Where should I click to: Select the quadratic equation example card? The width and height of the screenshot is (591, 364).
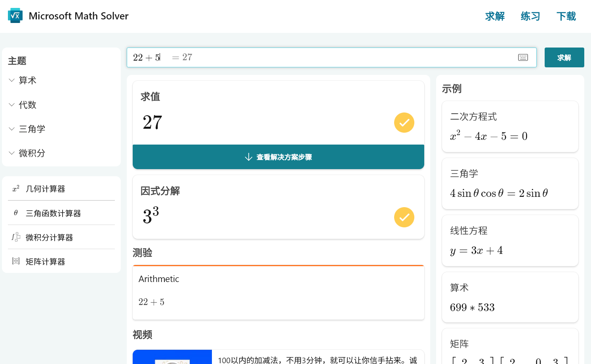pos(510,127)
